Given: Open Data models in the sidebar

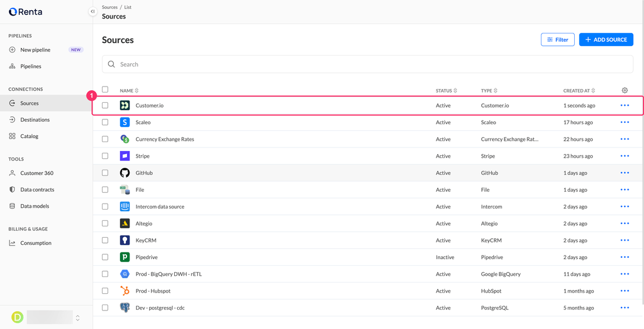Looking at the screenshot, I should tap(46, 206).
